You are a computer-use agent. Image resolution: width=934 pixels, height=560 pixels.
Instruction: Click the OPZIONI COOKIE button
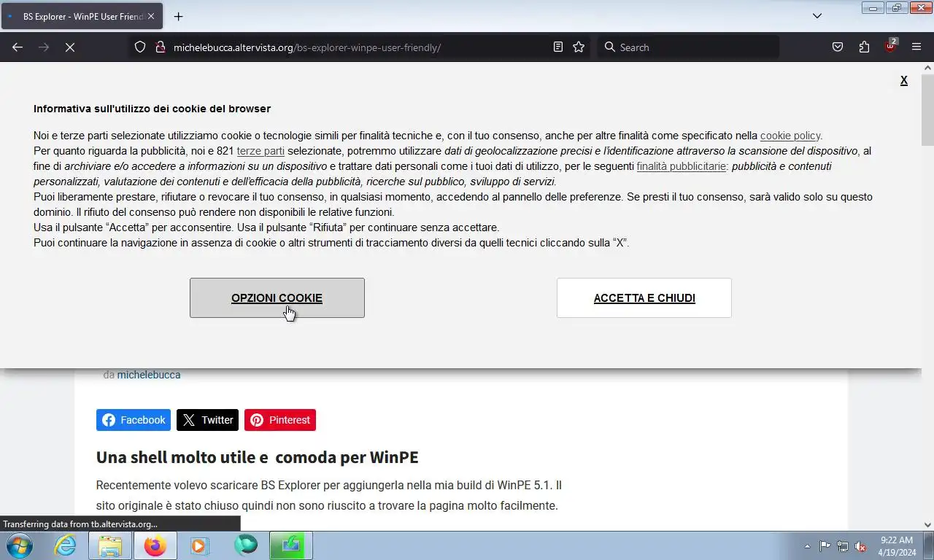[x=277, y=297]
